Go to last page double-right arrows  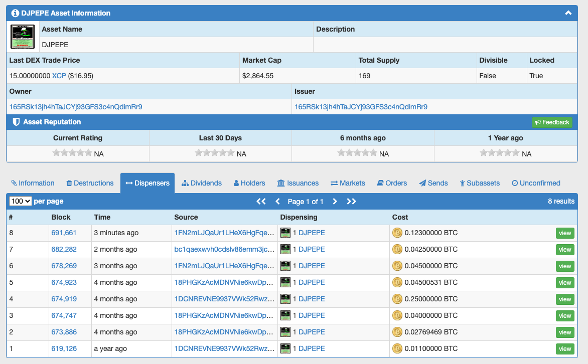(351, 202)
